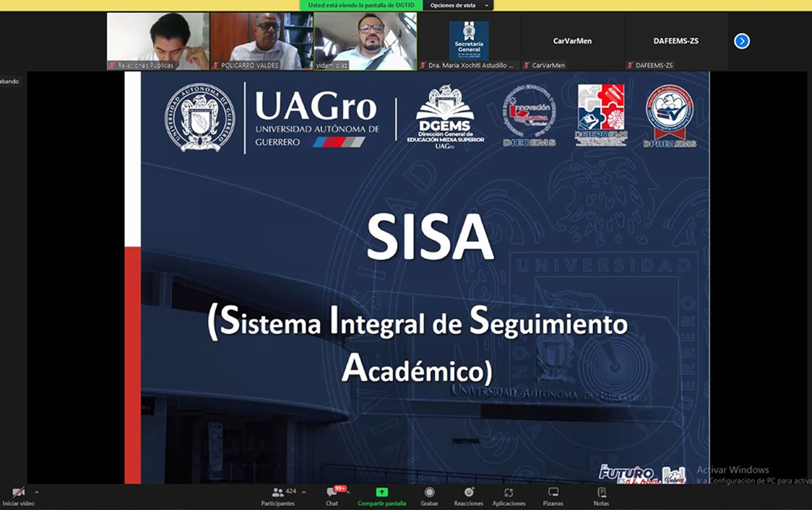
Task: Click the DIECEMS Innovación logo
Action: 530,116
